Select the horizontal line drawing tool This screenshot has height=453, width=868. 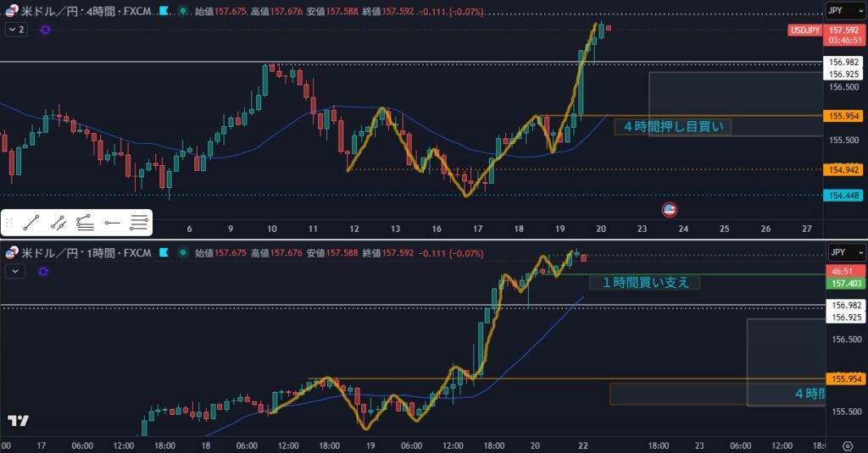click(112, 224)
